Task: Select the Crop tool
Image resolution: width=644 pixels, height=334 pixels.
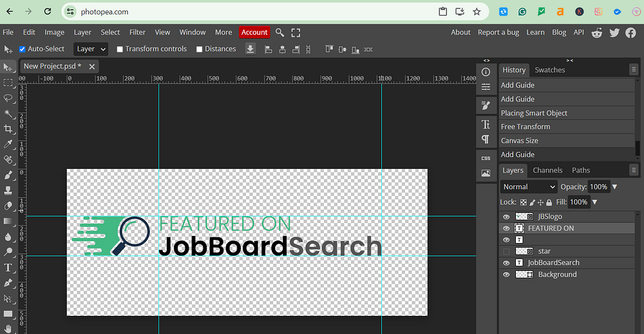Action: pos(8,129)
